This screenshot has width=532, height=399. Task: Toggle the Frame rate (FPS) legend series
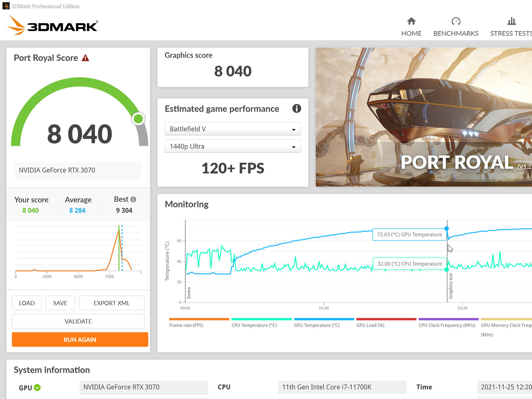199,323
